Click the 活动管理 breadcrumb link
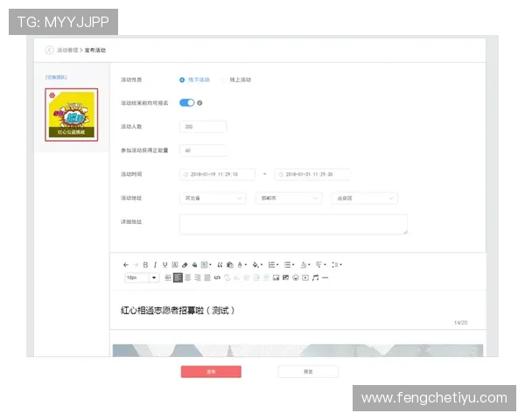525x420 pixels. coord(67,50)
